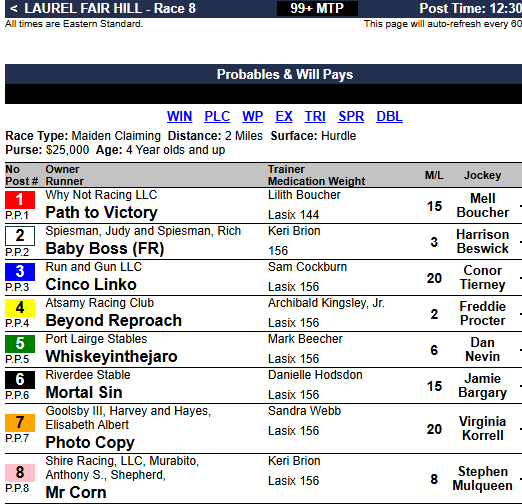
Task: Click jockey Virginia Korrell
Action: click(x=483, y=429)
